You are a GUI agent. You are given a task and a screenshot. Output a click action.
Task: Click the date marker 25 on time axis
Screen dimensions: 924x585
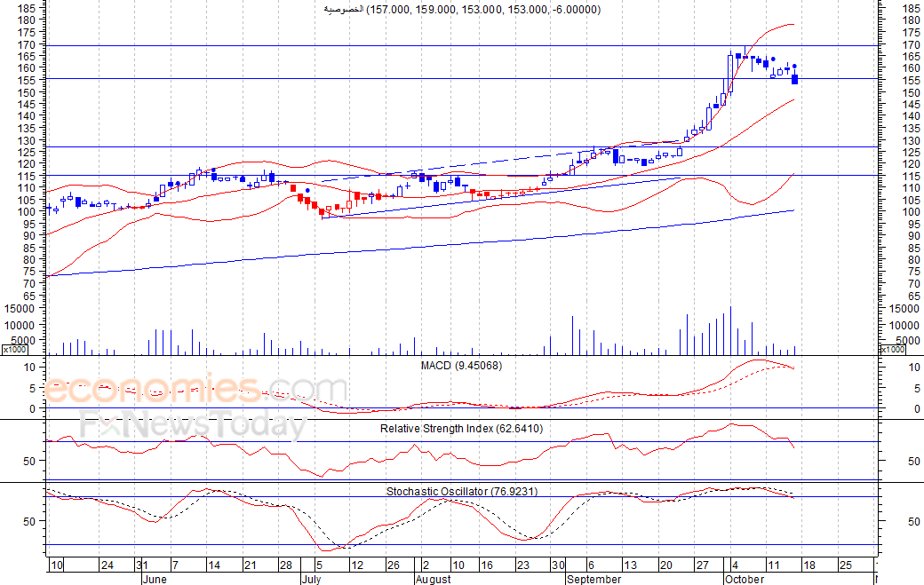click(x=845, y=565)
